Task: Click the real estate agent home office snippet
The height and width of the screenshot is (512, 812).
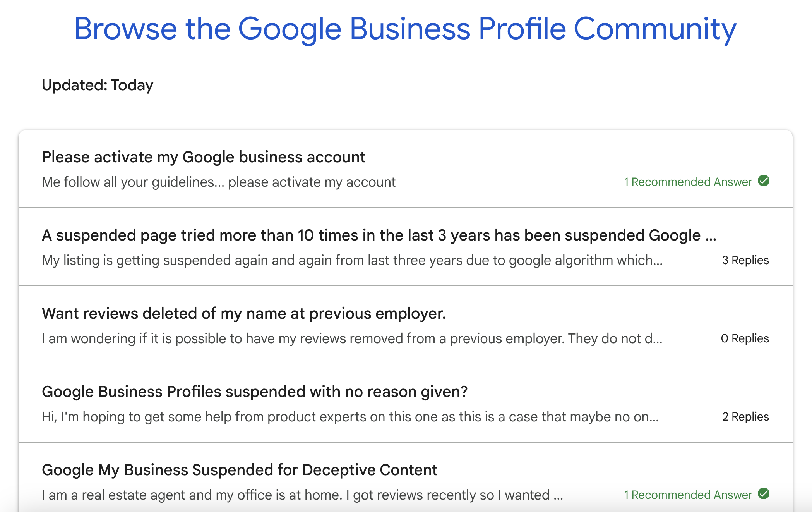Action: point(302,495)
